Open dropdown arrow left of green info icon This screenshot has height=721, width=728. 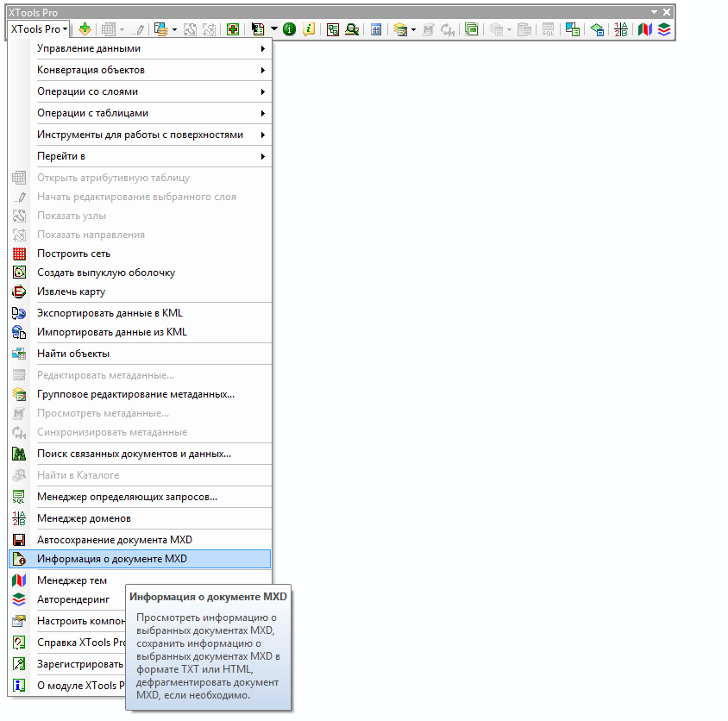[274, 29]
